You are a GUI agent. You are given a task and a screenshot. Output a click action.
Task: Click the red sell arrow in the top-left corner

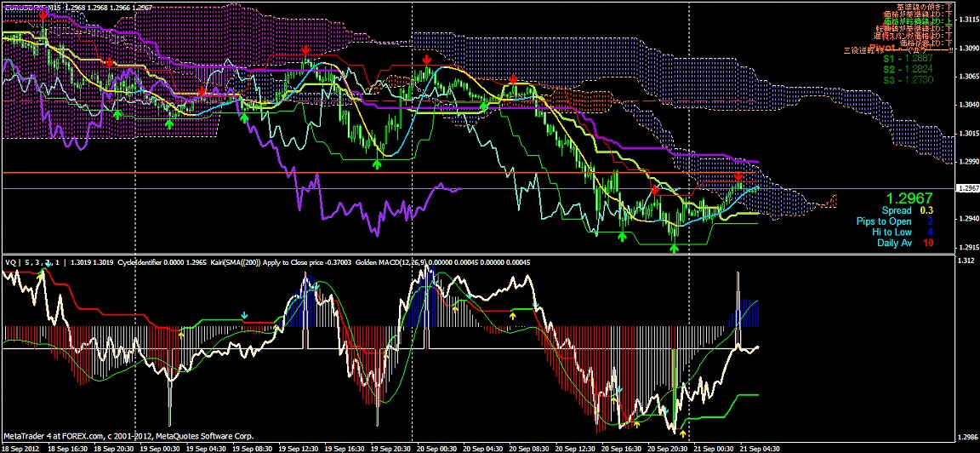(43, 14)
